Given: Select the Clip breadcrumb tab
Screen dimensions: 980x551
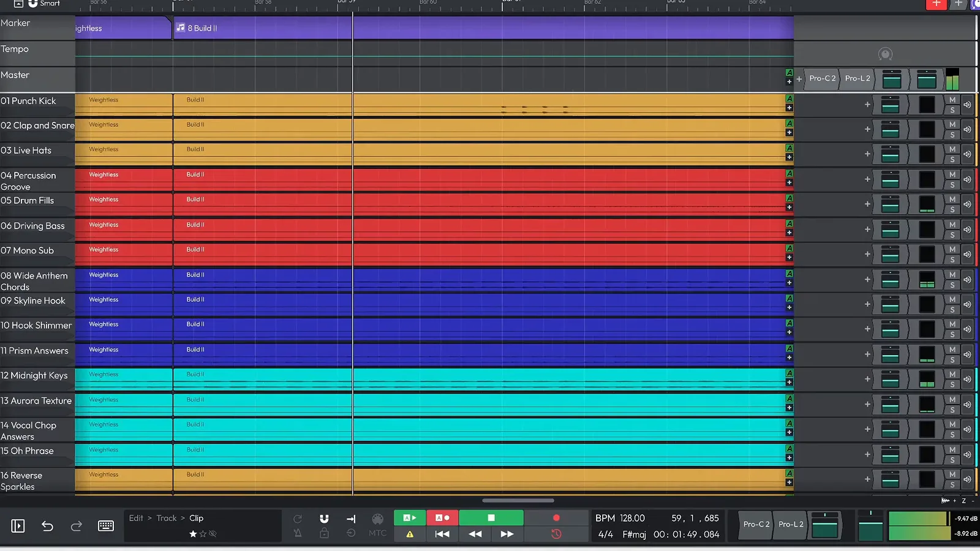Looking at the screenshot, I should pyautogui.click(x=196, y=518).
